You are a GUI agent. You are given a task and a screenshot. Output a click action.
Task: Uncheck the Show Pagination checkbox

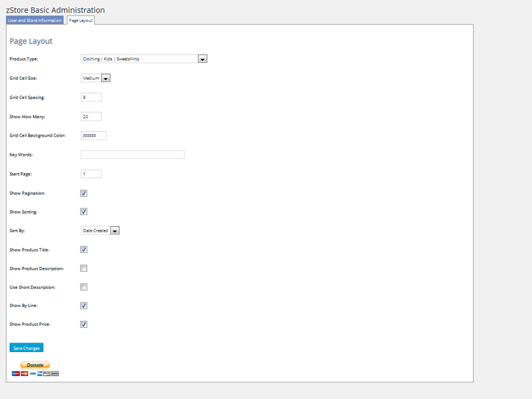pyautogui.click(x=84, y=193)
